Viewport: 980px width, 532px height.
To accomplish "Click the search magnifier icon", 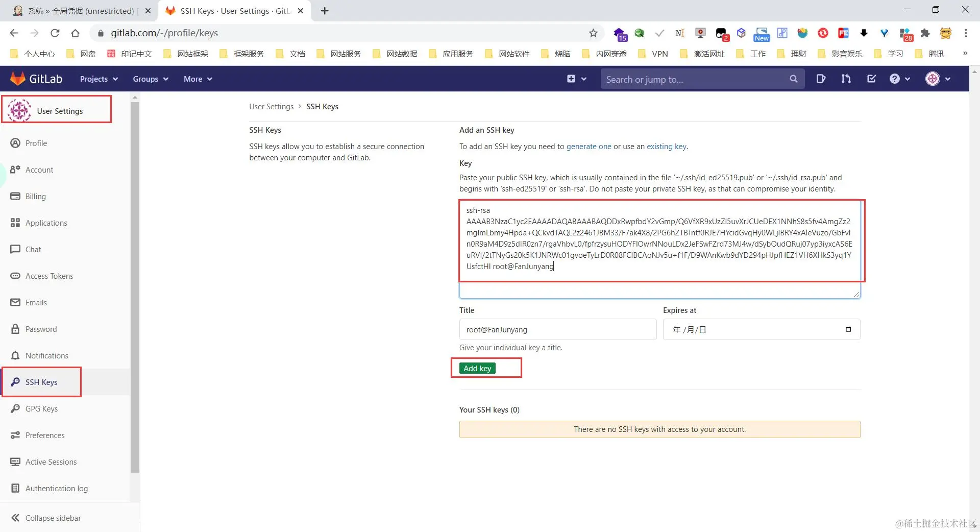I will pyautogui.click(x=793, y=79).
